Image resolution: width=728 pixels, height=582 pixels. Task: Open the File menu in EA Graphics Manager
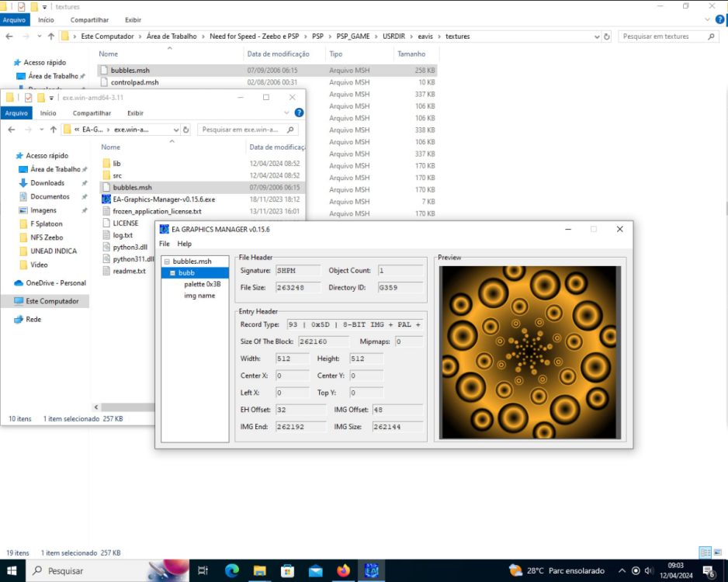(x=165, y=244)
